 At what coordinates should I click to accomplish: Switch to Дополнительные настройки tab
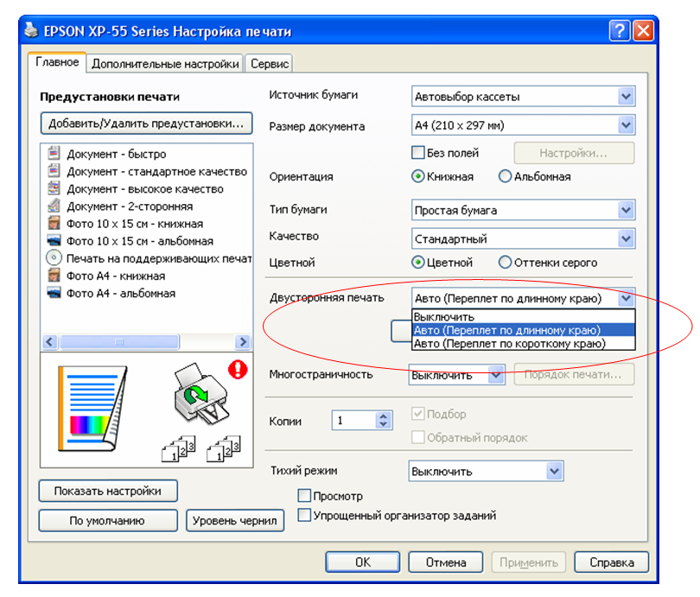point(165,64)
